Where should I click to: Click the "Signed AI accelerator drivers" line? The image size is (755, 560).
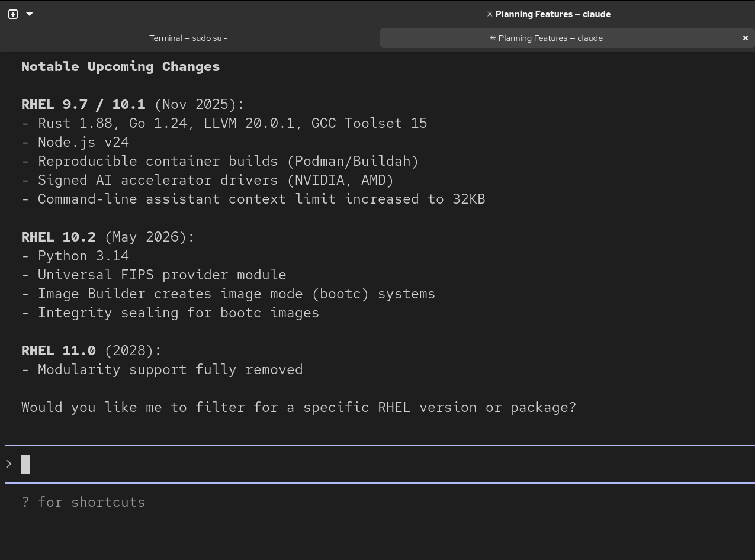point(216,180)
